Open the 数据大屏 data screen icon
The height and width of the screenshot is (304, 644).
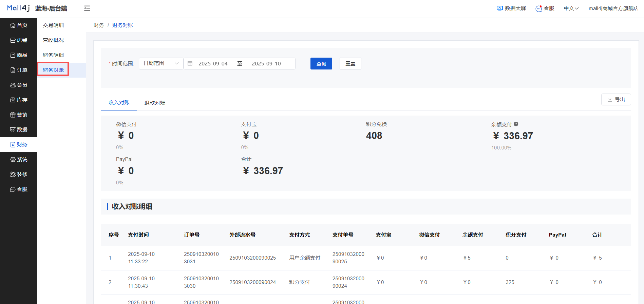499,8
